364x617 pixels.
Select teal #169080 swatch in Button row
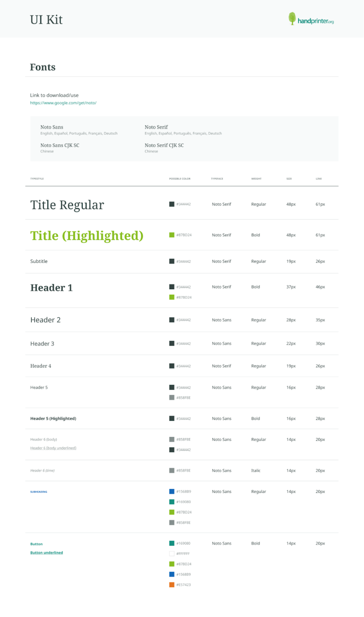[x=172, y=543]
